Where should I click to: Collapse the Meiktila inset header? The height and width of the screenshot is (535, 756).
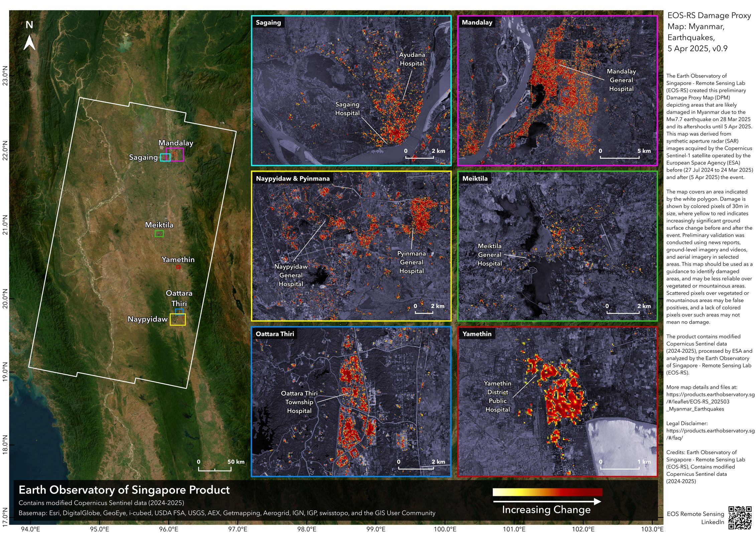click(x=475, y=178)
